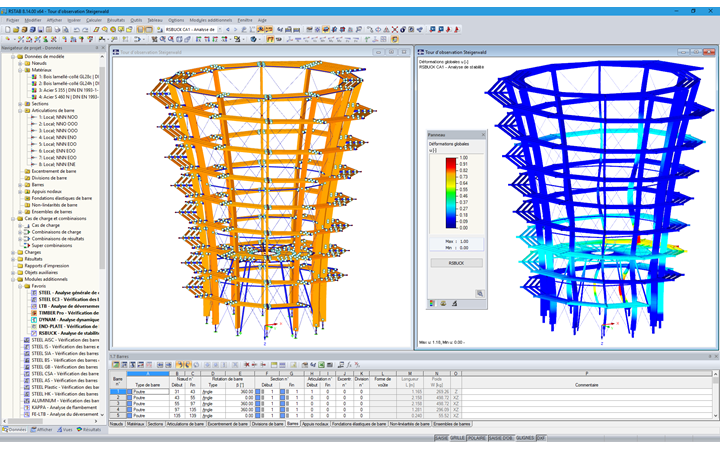Open the Calculer menu
Screen dimensions: 720x450
(94, 20)
